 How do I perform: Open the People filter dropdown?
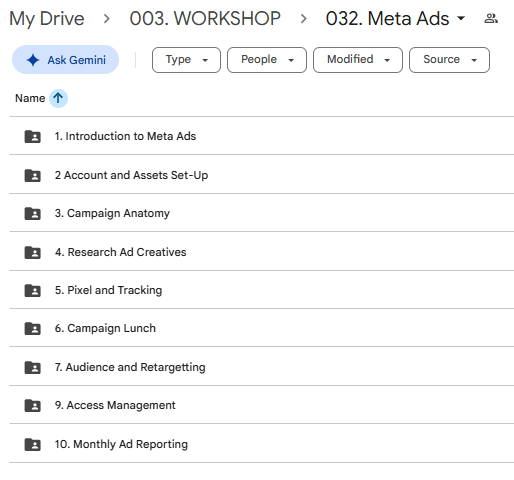click(x=267, y=60)
